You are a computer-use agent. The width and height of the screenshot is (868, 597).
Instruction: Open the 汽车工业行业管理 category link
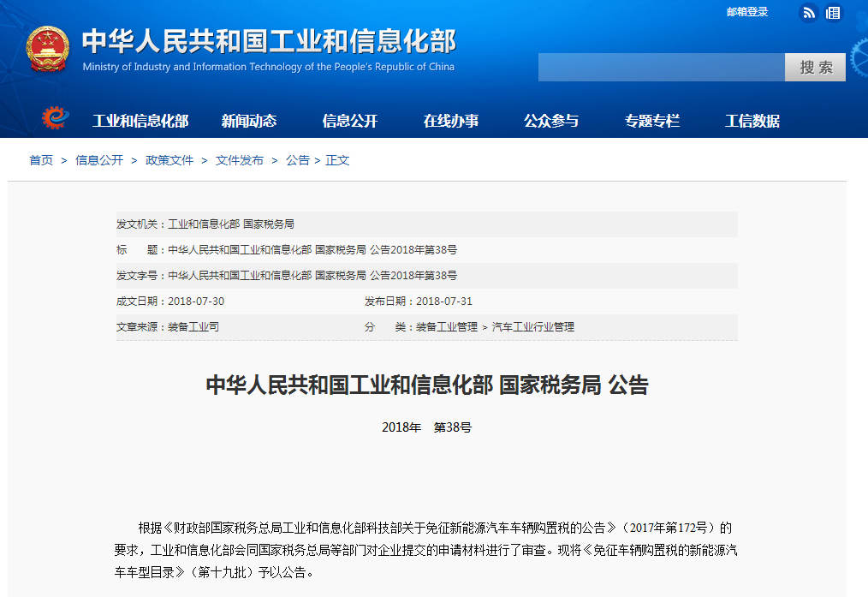pyautogui.click(x=533, y=327)
